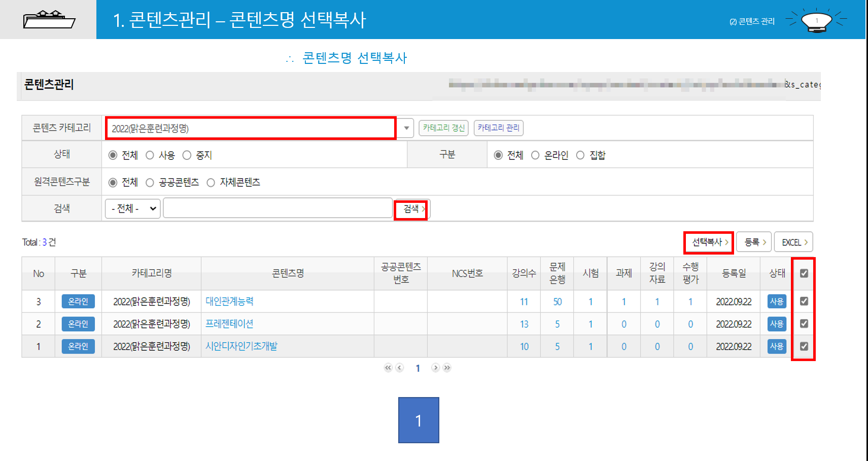
Task: Click the 사용 status badge for 대인관계능력
Action: [x=777, y=301]
